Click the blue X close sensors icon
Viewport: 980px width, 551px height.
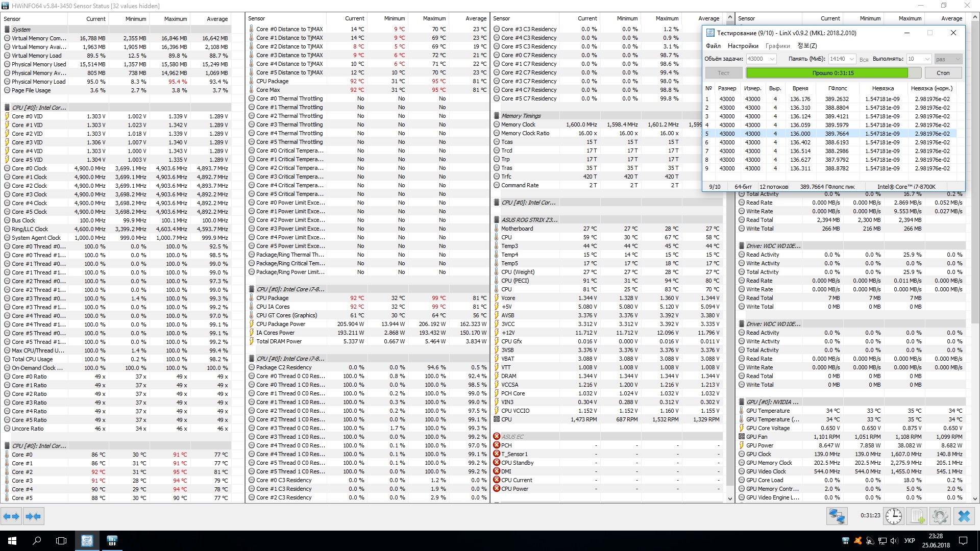[x=964, y=516]
